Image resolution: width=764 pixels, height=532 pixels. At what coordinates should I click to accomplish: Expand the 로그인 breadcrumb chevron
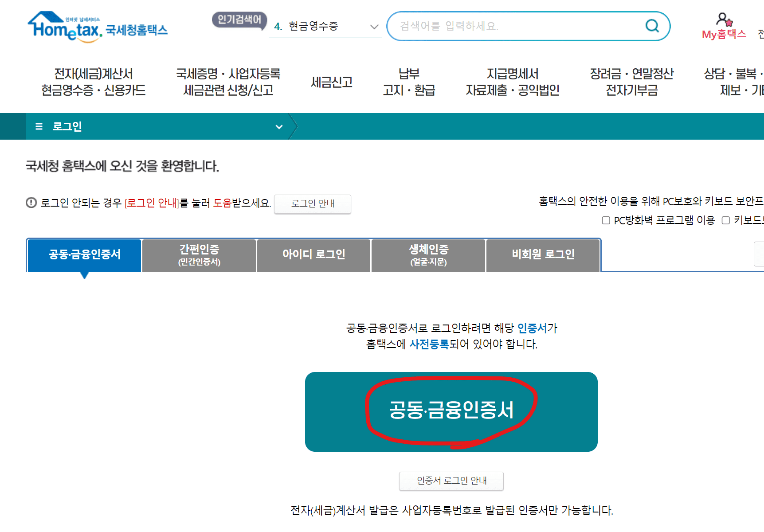coord(279,127)
